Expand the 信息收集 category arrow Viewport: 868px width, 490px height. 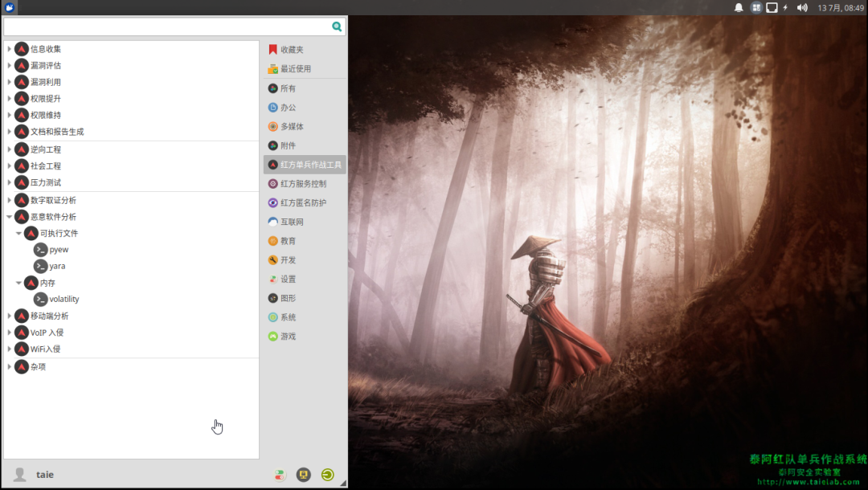[x=9, y=49]
